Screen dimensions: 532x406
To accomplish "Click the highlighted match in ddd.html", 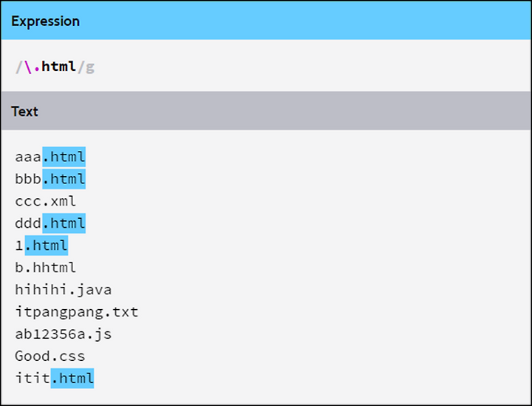I will pos(64,223).
